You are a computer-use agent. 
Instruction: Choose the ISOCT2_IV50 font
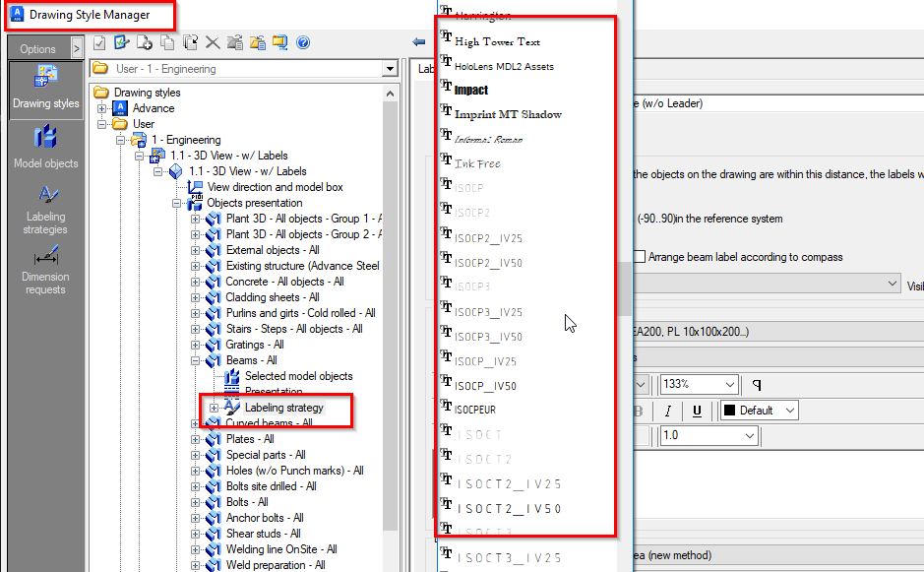509,508
